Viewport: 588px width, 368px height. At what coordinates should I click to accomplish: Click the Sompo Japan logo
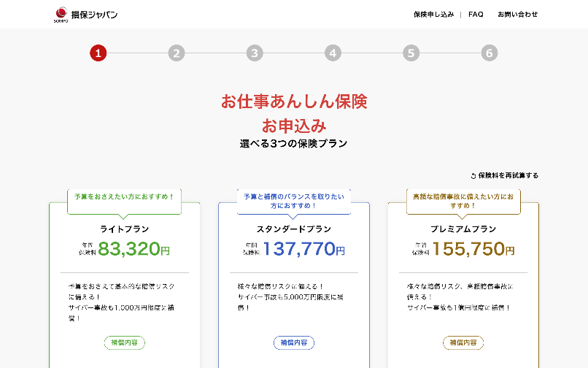click(x=85, y=15)
